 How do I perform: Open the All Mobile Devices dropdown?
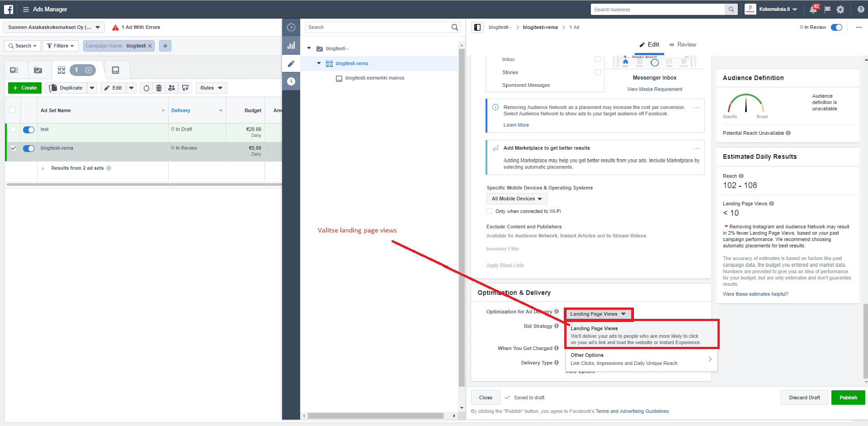pos(517,199)
